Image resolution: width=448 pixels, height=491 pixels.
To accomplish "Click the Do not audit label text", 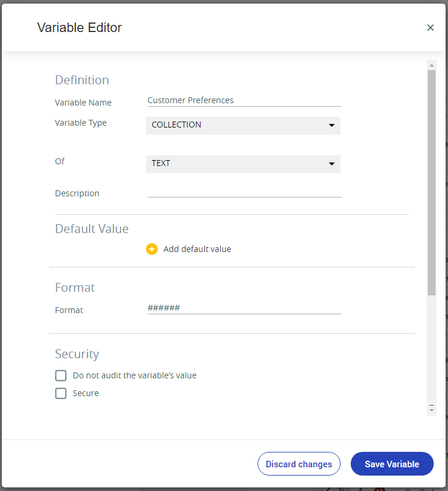I will 135,375.
